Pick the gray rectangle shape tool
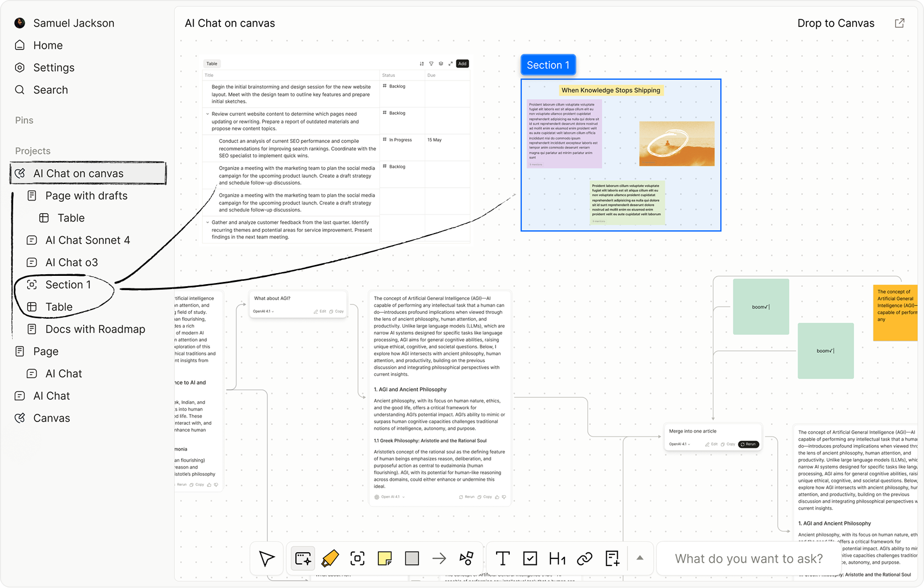Screen dimensions: 924x588 coord(412,558)
